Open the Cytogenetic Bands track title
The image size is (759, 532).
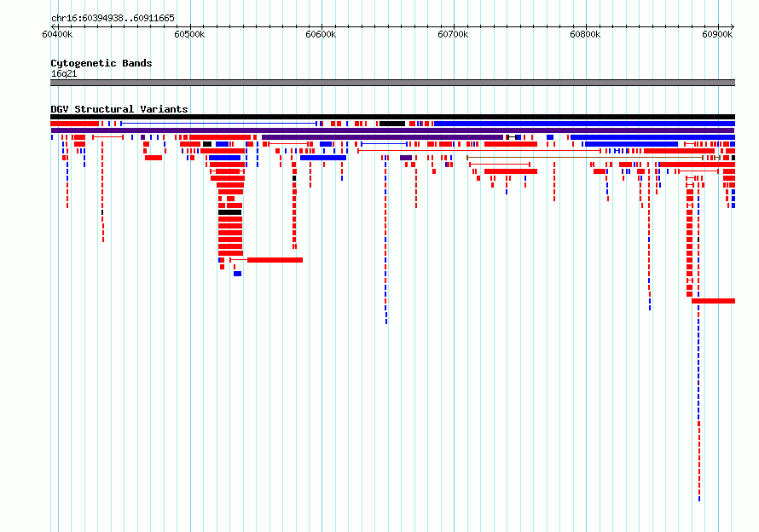coord(101,63)
